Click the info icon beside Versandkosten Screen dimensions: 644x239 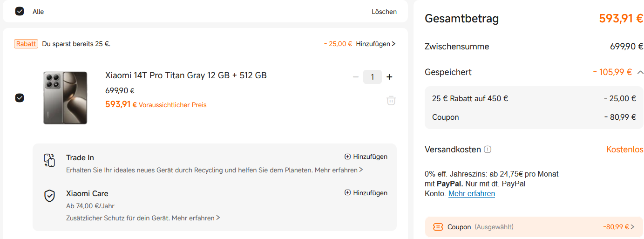(x=488, y=150)
